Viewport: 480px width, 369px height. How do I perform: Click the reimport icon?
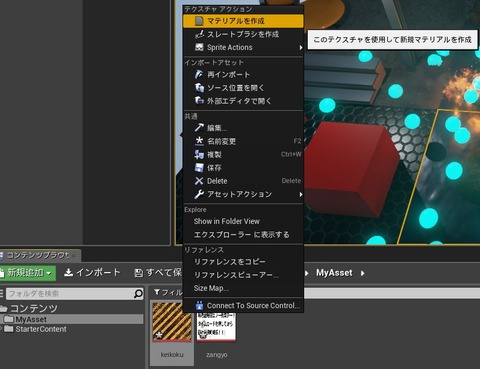[199, 74]
